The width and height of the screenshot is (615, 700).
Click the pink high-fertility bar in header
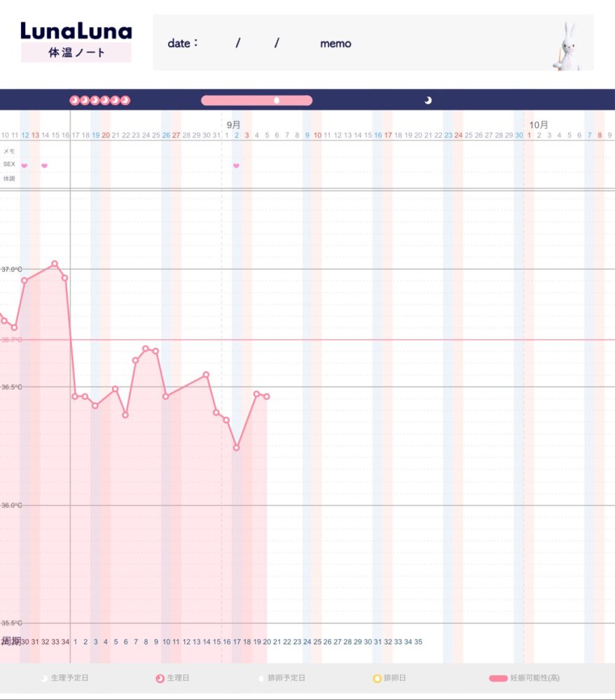tap(257, 100)
